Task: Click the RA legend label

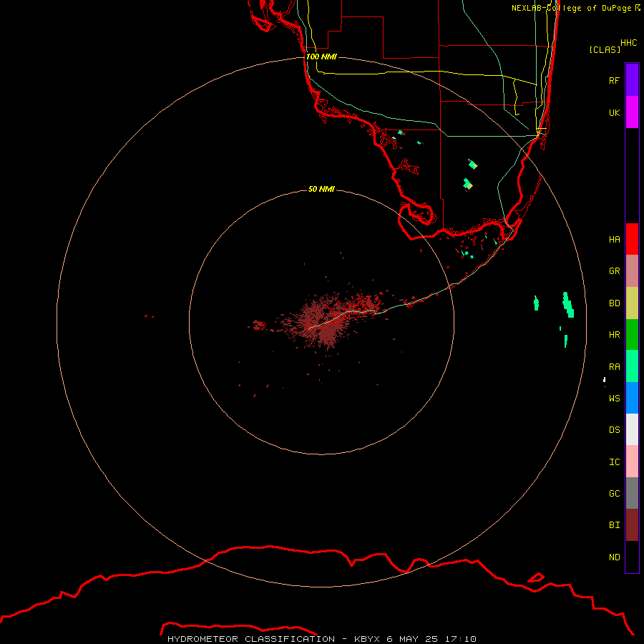Action: (614, 367)
